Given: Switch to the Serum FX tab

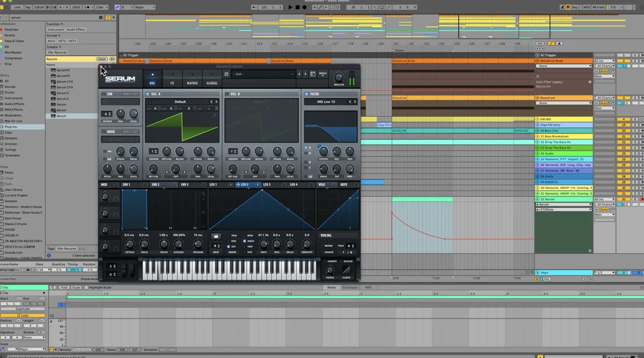Looking at the screenshot, I should coord(172,79).
